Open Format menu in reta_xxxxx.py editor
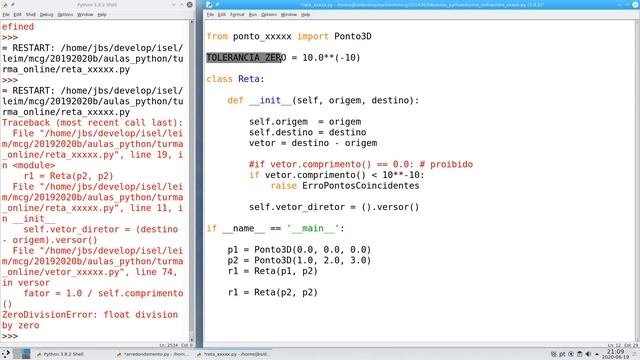The width and height of the screenshot is (640, 360). (x=237, y=15)
